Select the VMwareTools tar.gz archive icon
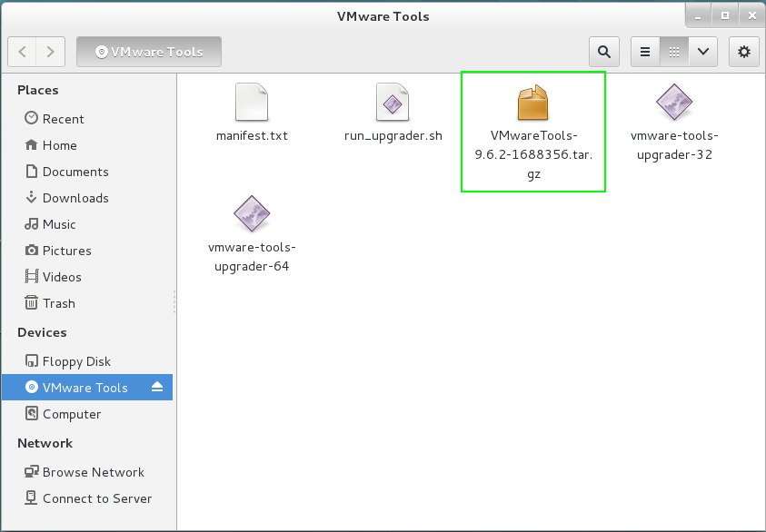 (533, 102)
